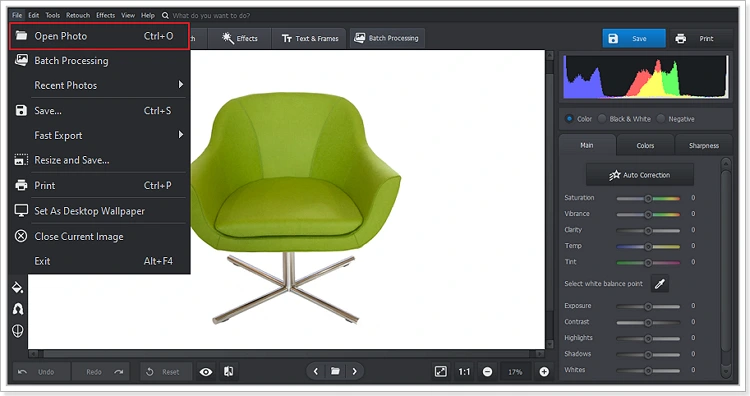Image resolution: width=750 pixels, height=396 pixels.
Task: Click the 'What do you want to do?' search field
Action: [210, 15]
